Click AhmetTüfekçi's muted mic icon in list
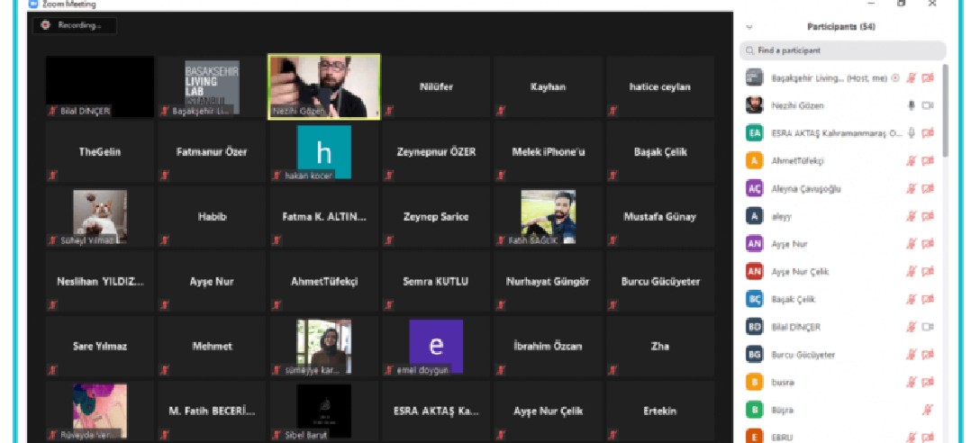980x443 pixels. 912,161
